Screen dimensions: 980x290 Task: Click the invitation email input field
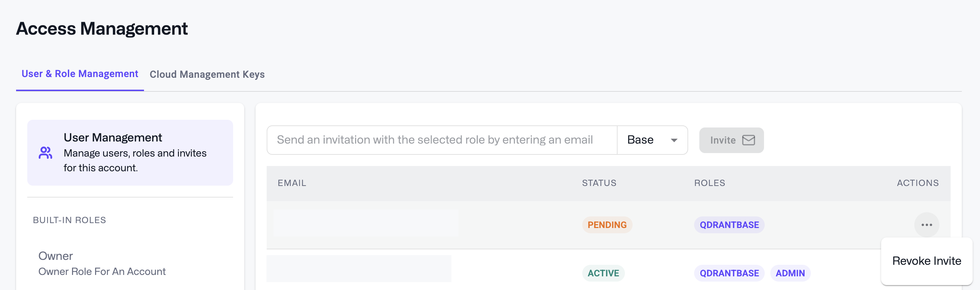tap(441, 140)
